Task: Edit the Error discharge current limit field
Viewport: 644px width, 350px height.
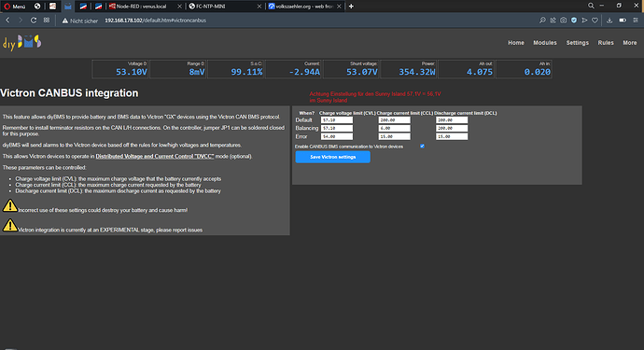Action: (452, 136)
